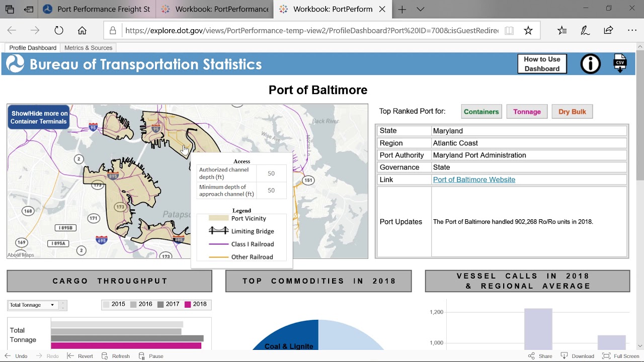Viewport: 644px width, 362px height.
Task: Open the Total Tonnage dropdown
Action: 33,305
